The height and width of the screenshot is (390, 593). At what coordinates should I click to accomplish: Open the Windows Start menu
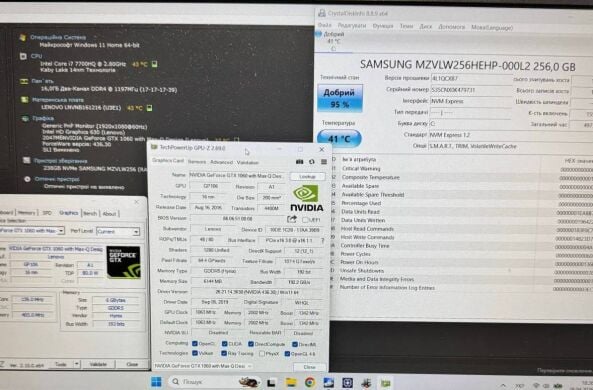(156, 382)
